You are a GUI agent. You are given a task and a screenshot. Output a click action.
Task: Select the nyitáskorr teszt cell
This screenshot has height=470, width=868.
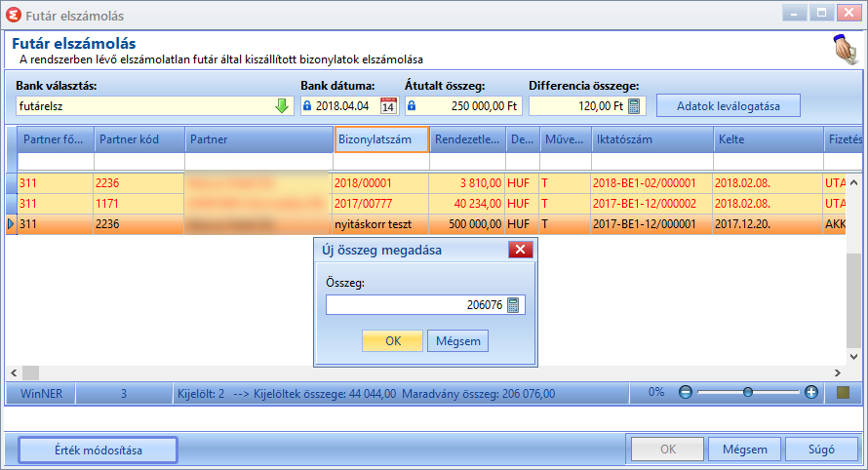coord(381,224)
